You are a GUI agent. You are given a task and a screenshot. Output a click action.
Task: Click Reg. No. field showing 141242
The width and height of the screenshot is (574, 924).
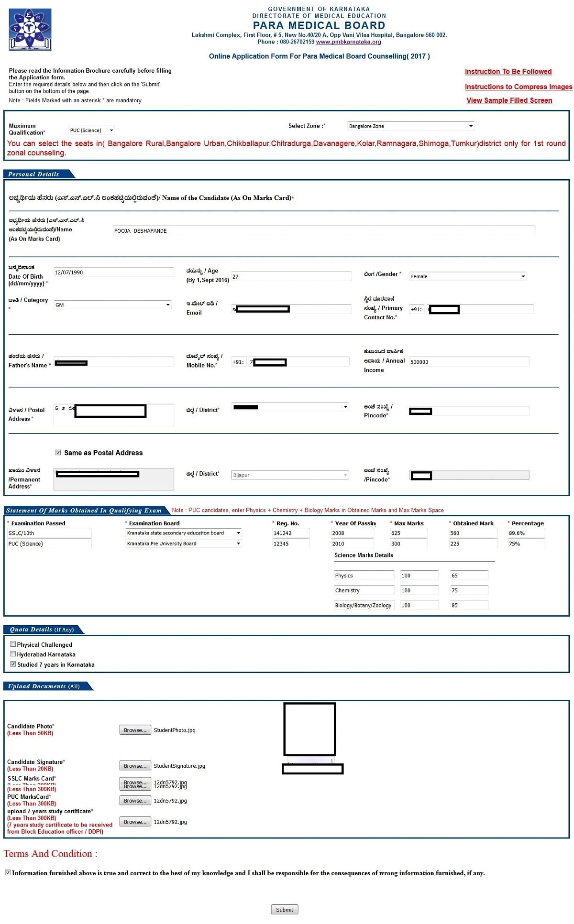pos(291,533)
